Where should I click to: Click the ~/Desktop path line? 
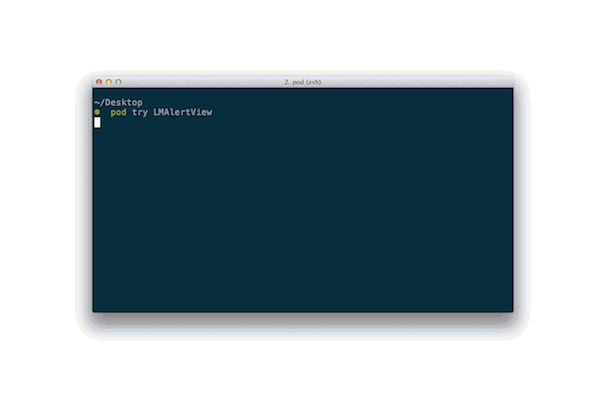118,102
